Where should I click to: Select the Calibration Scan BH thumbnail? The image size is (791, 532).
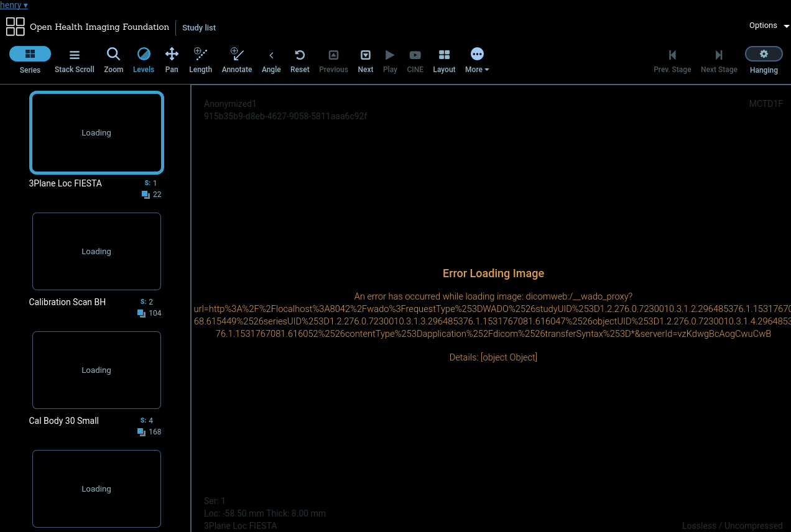[96, 251]
